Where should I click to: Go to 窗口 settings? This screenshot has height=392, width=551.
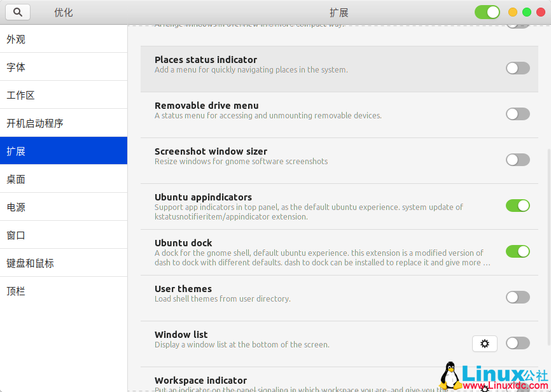(x=64, y=235)
